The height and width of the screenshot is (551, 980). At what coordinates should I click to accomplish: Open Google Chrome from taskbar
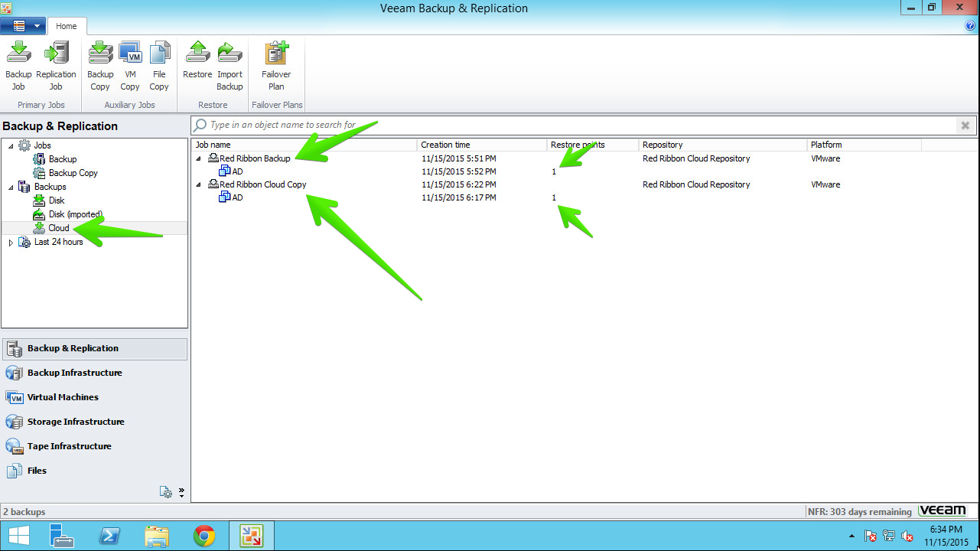204,536
